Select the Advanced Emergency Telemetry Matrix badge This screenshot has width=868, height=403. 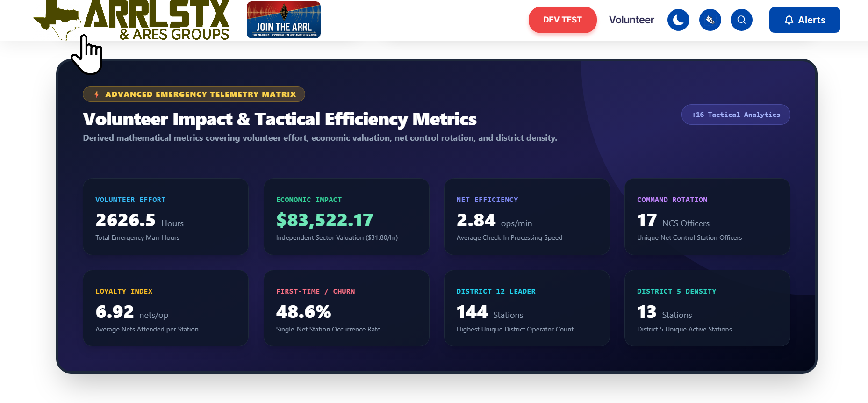point(194,94)
